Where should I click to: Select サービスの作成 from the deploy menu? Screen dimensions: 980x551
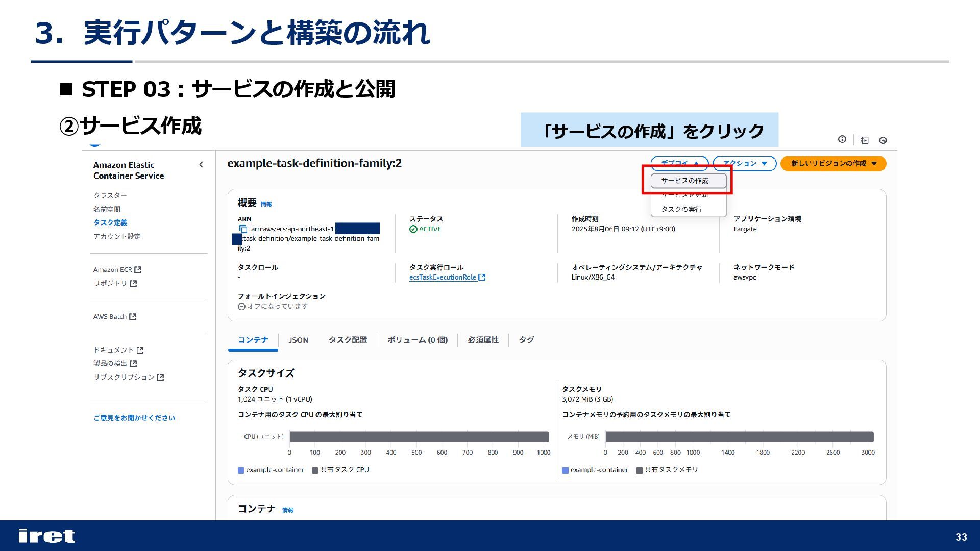pyautogui.click(x=689, y=181)
